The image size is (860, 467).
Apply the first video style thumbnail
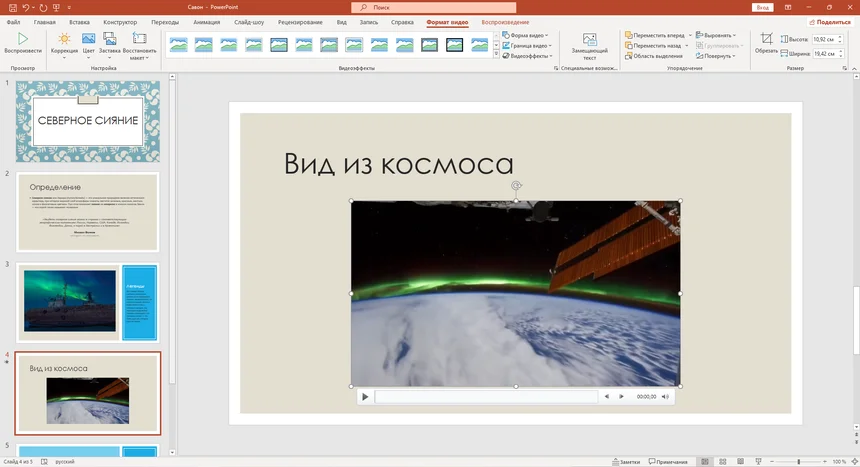[x=178, y=45]
